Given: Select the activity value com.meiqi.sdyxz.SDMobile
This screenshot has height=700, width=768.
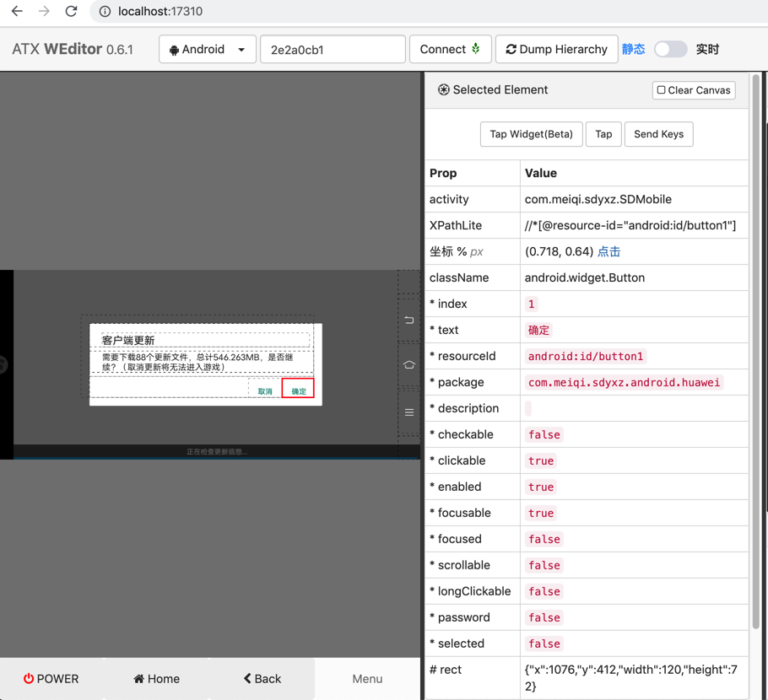Looking at the screenshot, I should click(x=598, y=199).
